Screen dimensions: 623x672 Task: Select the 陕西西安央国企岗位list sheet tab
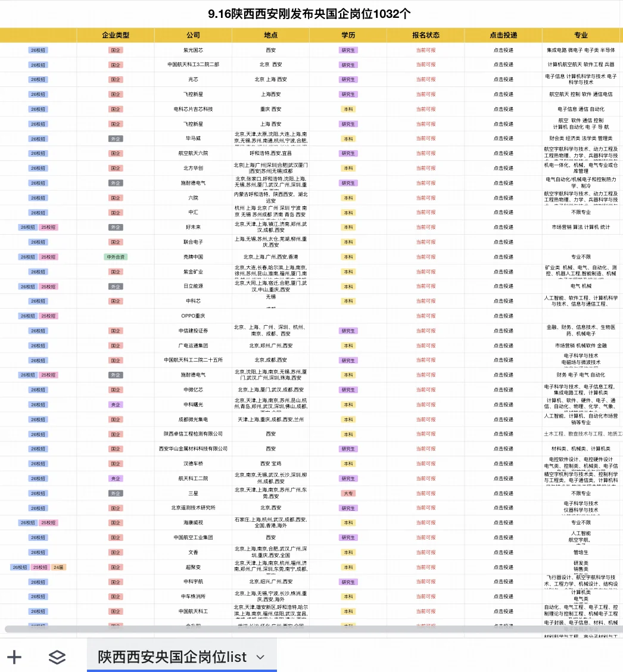click(182, 657)
